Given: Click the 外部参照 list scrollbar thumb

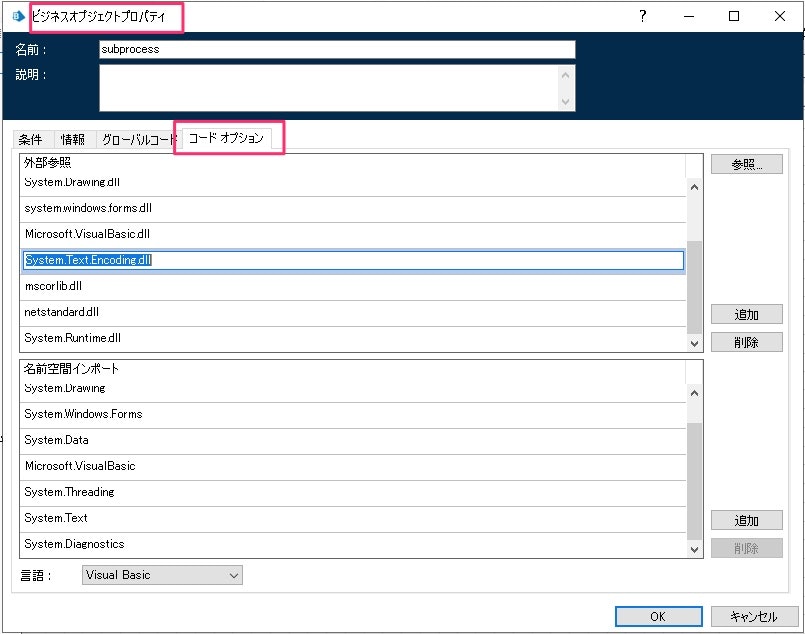Looking at the screenshot, I should point(694,287).
